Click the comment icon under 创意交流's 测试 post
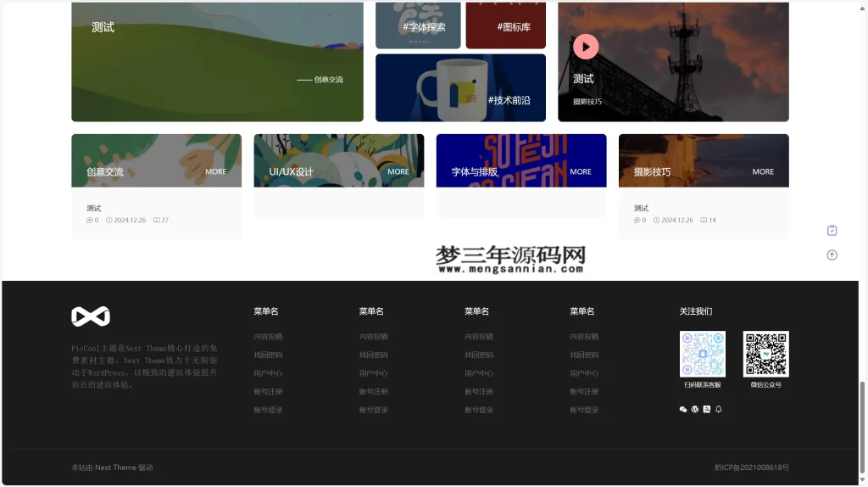This screenshot has height=487, width=868. click(89, 221)
